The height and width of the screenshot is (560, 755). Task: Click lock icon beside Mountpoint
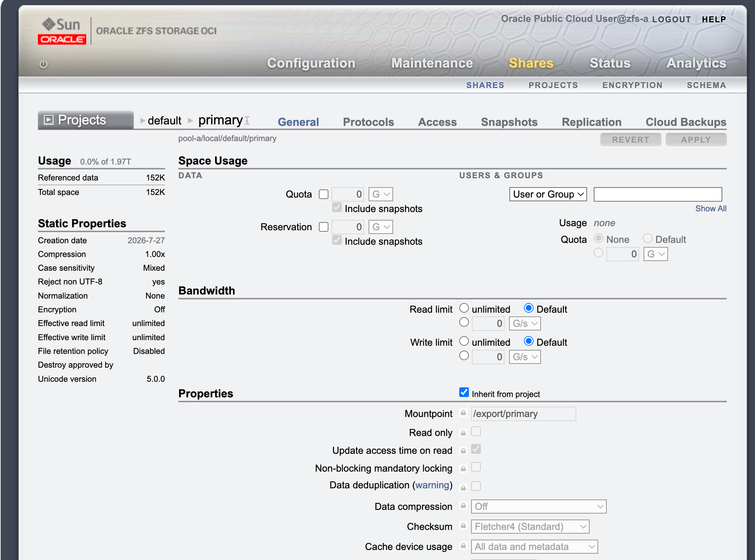463,413
